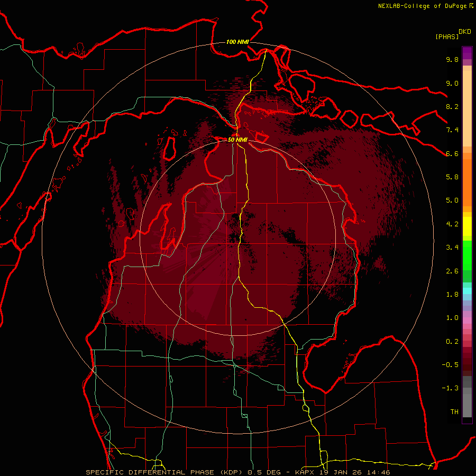Screen dimensions: 476x476
Task: Select the cyan 1.8 legend color band
Action: [467, 291]
